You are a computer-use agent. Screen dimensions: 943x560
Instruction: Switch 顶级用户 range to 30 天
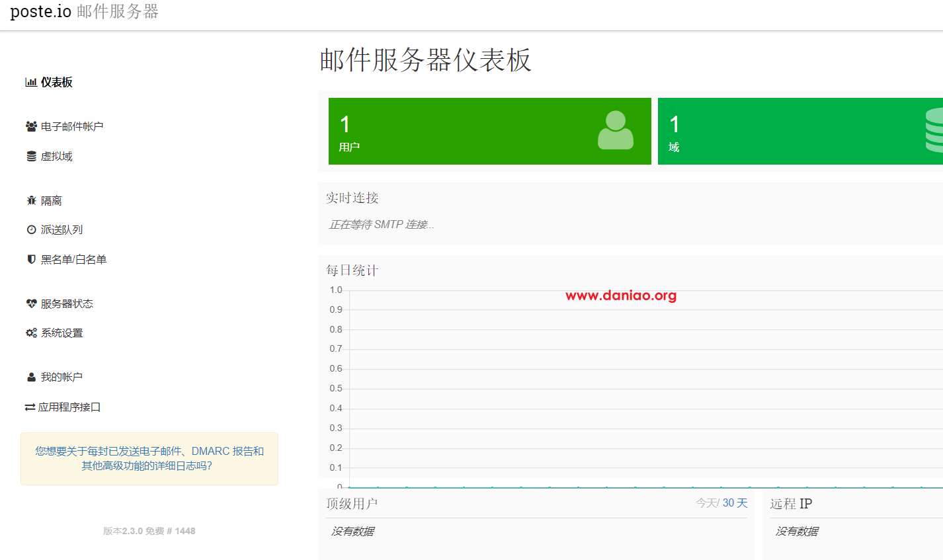(735, 503)
